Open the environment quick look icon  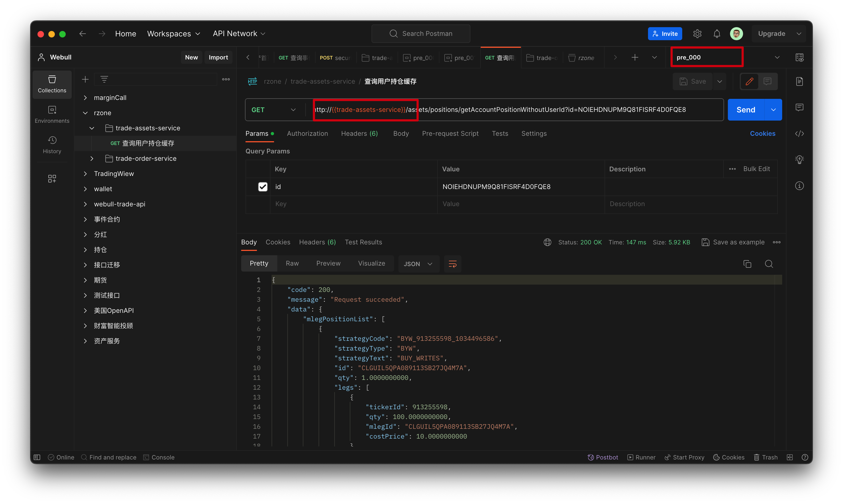(800, 57)
